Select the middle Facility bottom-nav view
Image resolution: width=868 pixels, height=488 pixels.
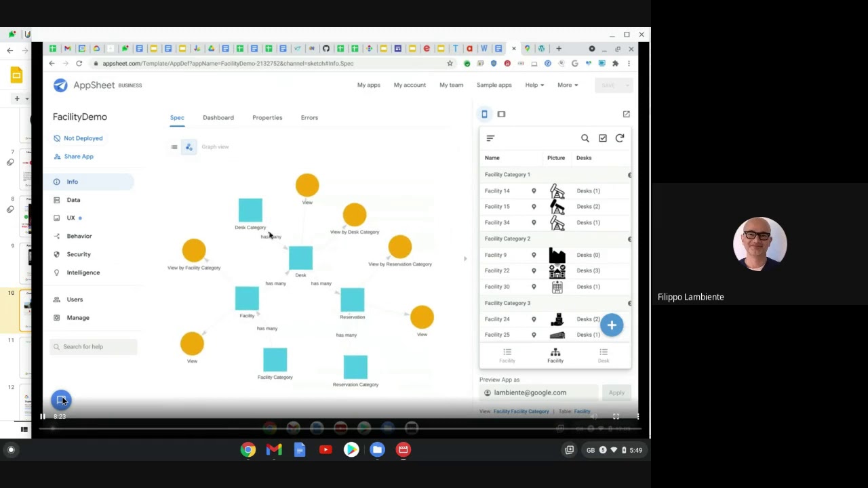(555, 356)
